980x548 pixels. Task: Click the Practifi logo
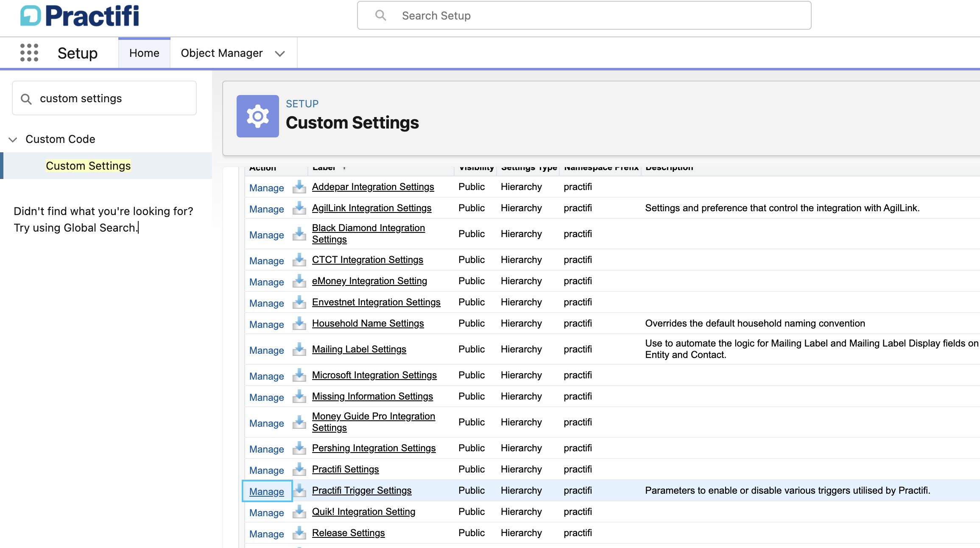[79, 16]
